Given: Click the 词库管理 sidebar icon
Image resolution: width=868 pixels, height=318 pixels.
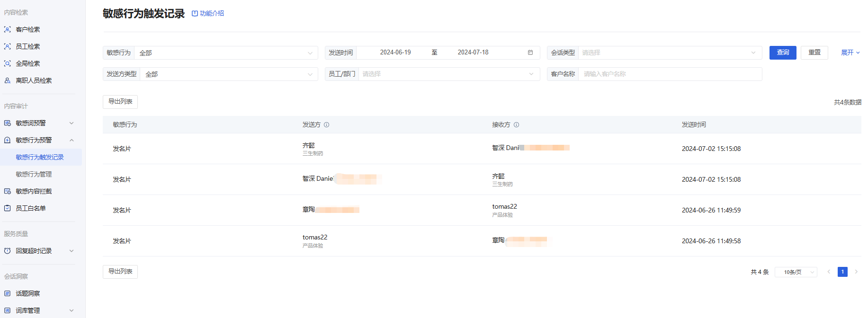Looking at the screenshot, I should pyautogui.click(x=8, y=310).
